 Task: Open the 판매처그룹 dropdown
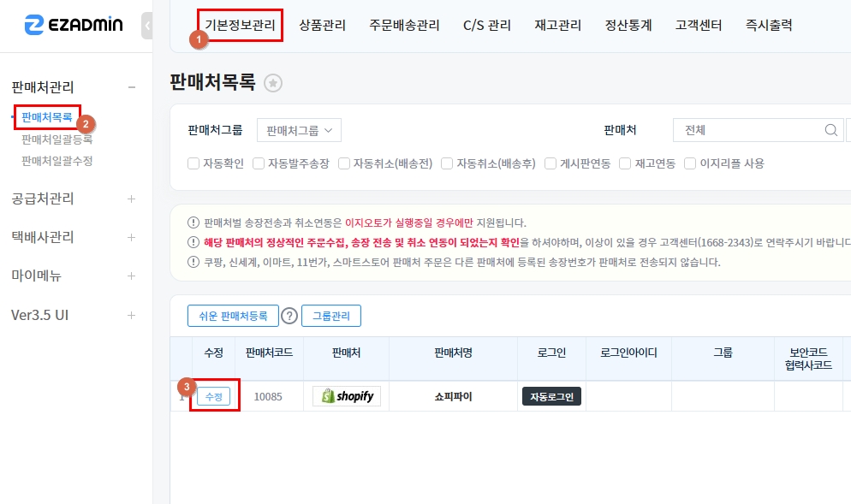pyautogui.click(x=299, y=130)
